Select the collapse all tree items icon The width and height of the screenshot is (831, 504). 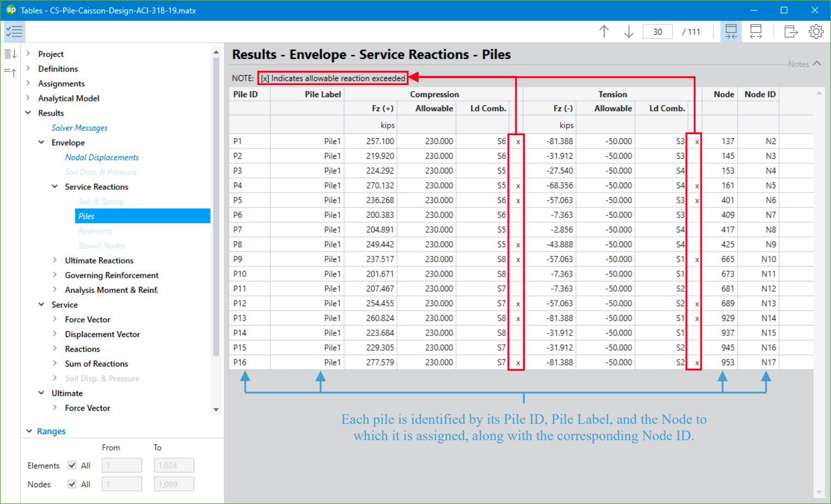(x=9, y=71)
